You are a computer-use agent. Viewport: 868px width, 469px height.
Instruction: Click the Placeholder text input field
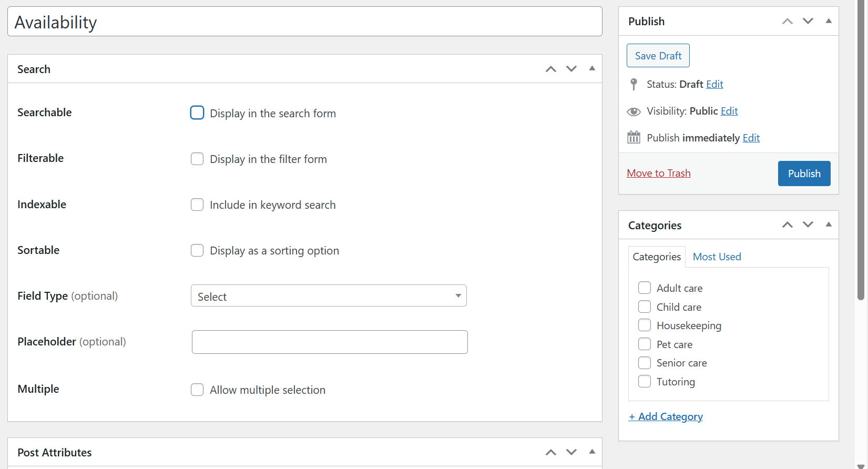[x=330, y=342]
